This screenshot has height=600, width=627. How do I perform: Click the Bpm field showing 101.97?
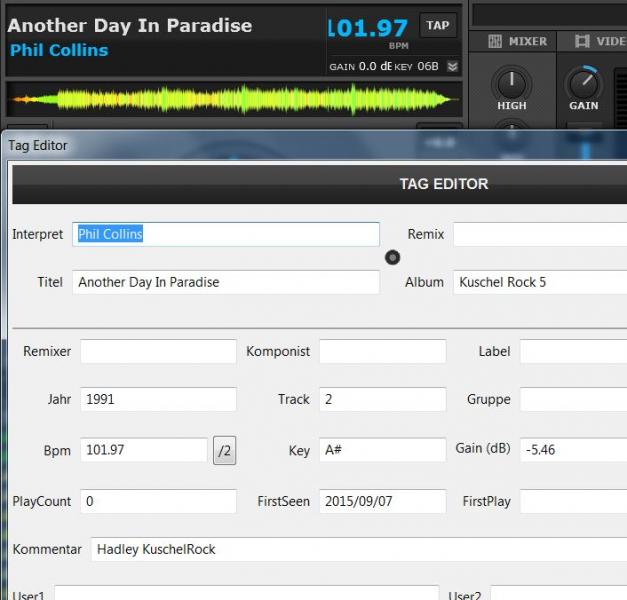(x=144, y=450)
